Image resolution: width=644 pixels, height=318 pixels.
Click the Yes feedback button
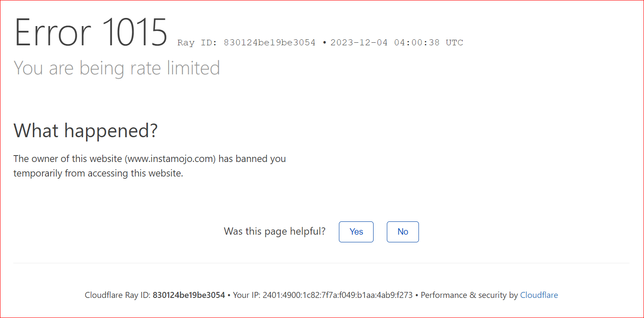[x=356, y=232]
